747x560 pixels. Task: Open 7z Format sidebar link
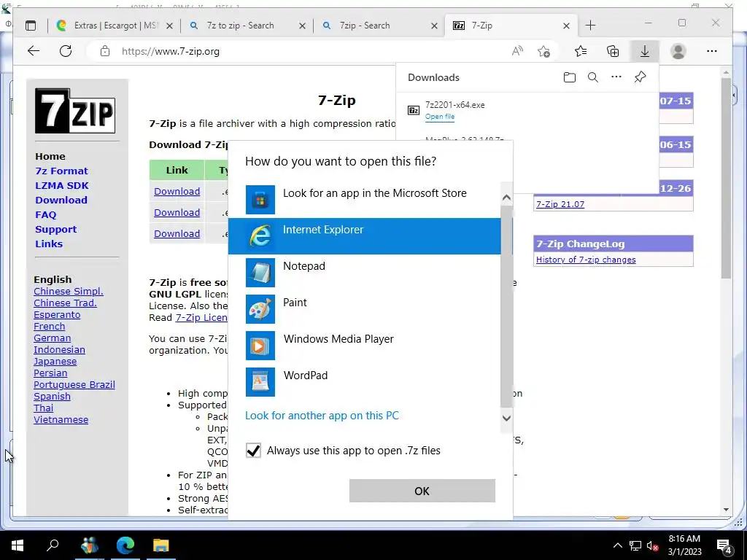[61, 171]
